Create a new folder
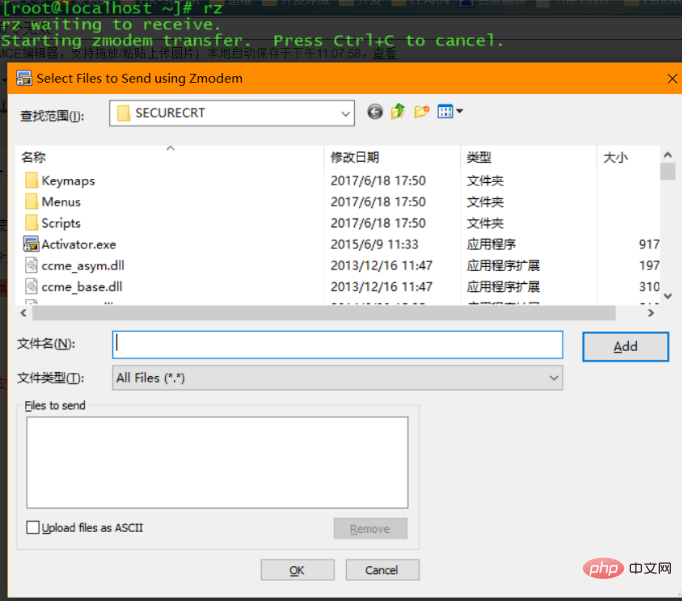 pos(421,111)
